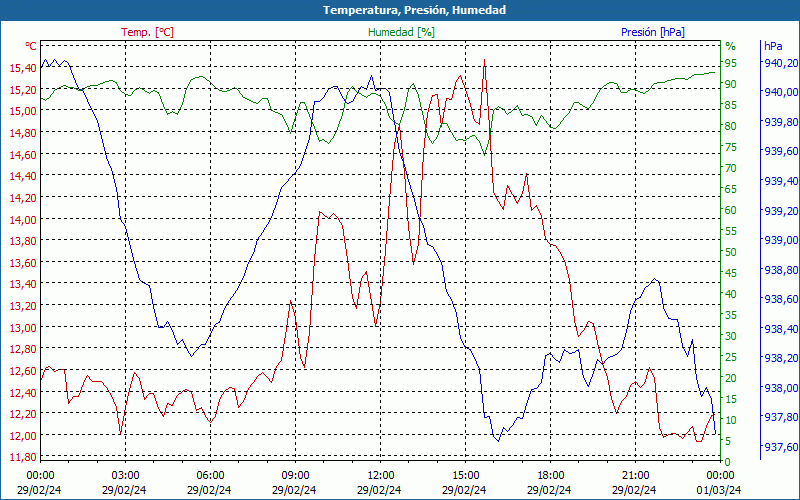The image size is (800, 500).
Task: Click the temperature axis value 15,40
Action: [23, 68]
